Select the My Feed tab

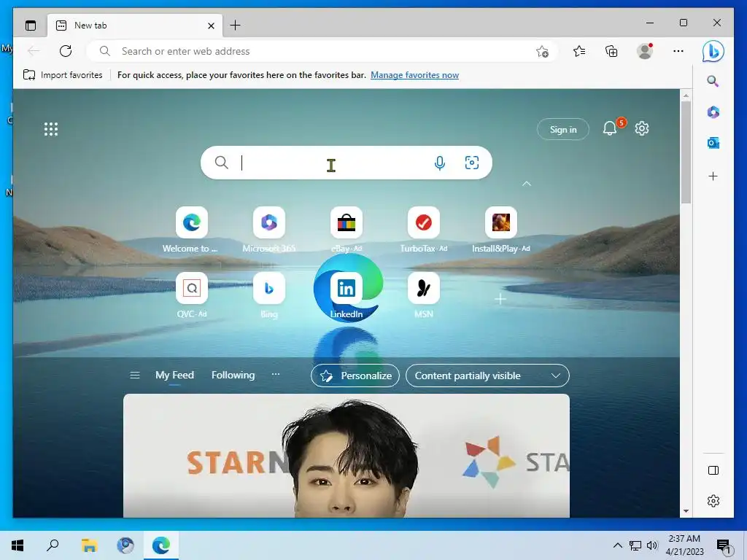click(174, 376)
